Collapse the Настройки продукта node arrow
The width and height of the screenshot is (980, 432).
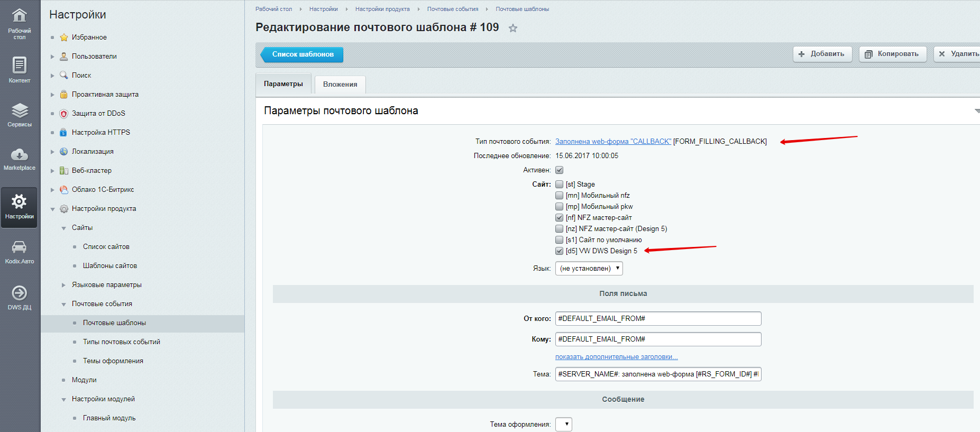(52, 209)
